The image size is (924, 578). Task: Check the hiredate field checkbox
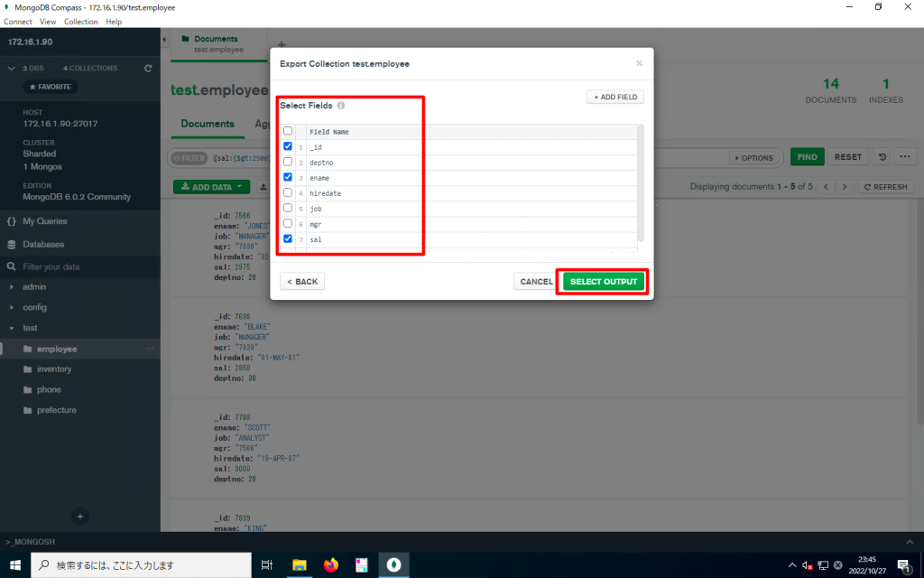[x=288, y=193]
